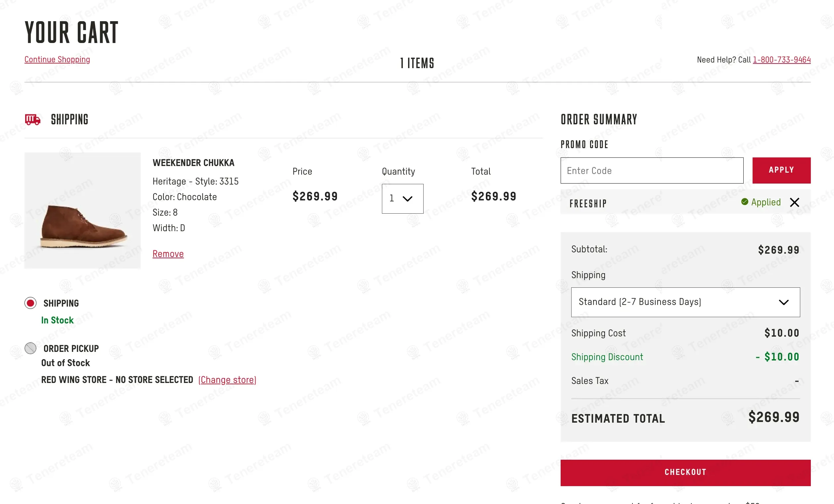
Task: Expand the Standard shipping method dropdown
Action: click(x=685, y=302)
